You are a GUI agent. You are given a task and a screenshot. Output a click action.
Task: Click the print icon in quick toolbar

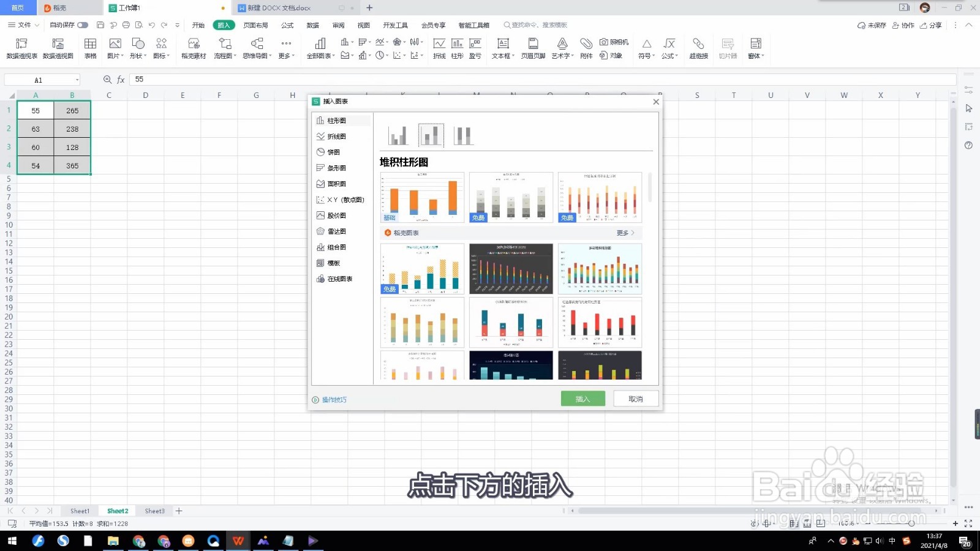coord(126,25)
